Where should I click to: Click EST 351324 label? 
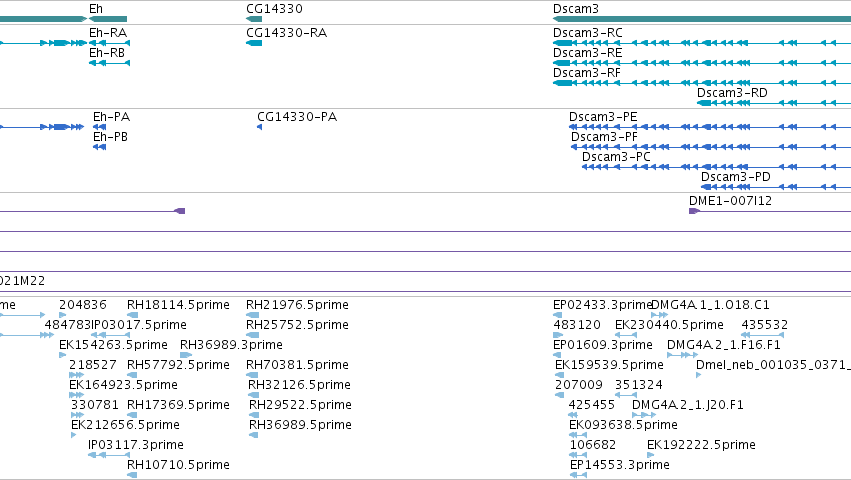point(638,385)
